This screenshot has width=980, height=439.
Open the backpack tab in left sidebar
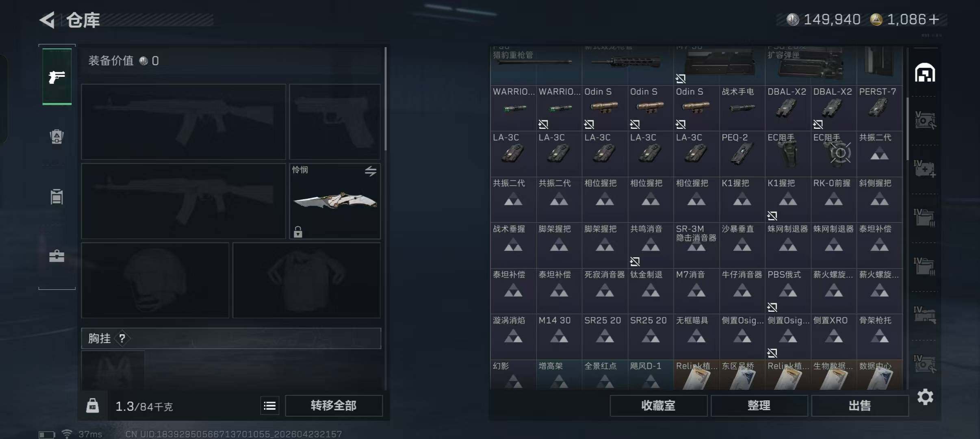click(56, 137)
